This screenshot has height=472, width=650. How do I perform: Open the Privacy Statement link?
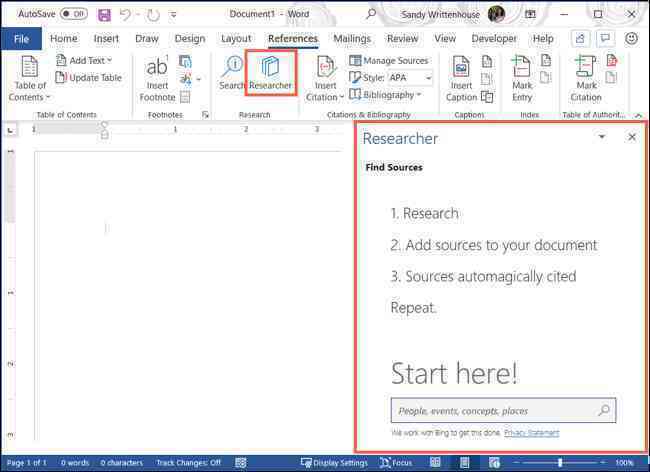coord(531,433)
